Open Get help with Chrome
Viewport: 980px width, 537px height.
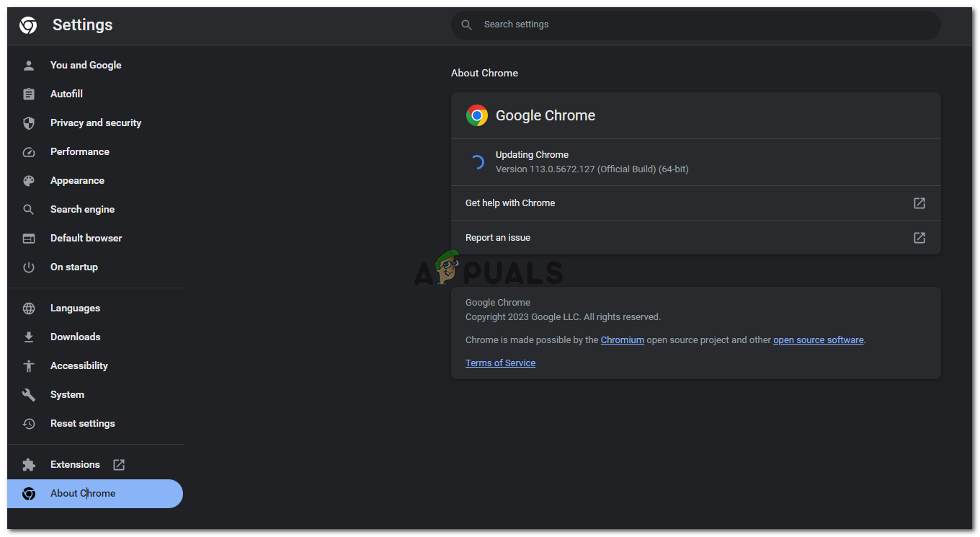click(696, 203)
